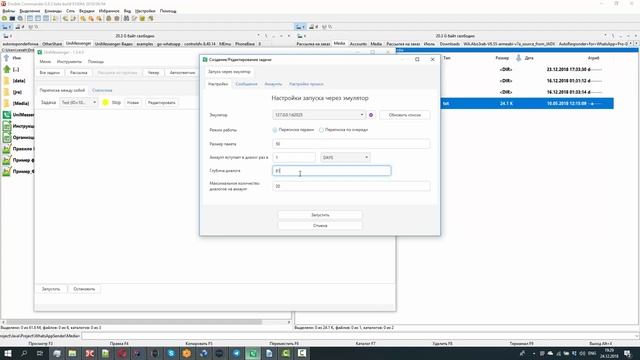Open Task View on the taskbar
640x360 pixels.
[x=40, y=353]
